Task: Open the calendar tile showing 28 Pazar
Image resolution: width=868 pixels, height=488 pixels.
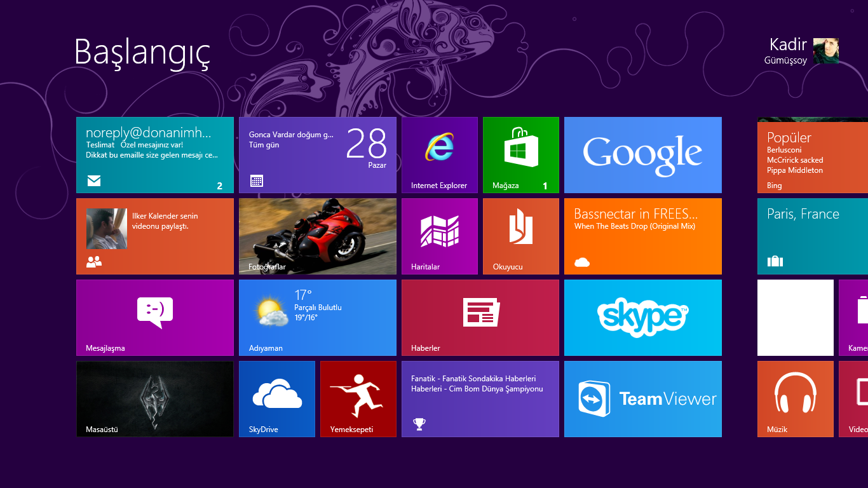Action: point(318,155)
